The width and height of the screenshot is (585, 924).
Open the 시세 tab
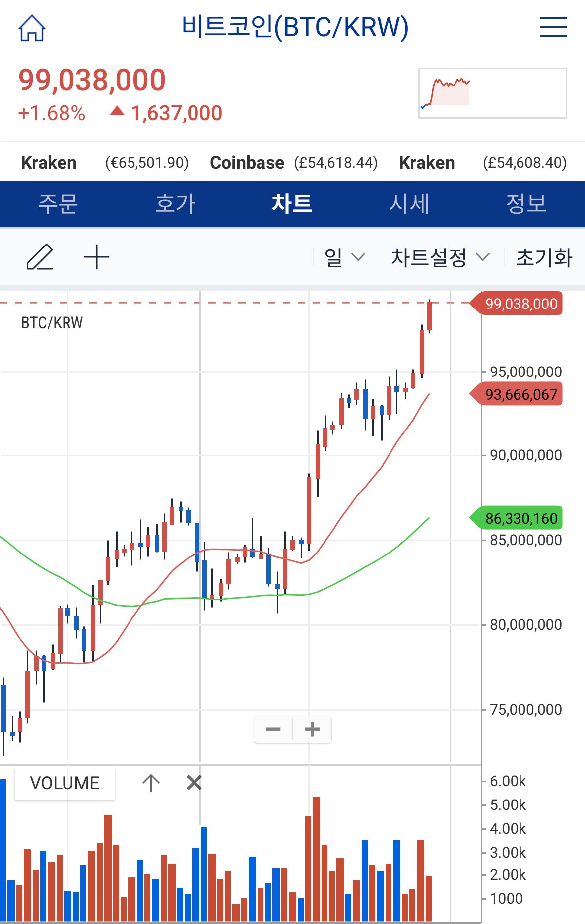coord(409,204)
